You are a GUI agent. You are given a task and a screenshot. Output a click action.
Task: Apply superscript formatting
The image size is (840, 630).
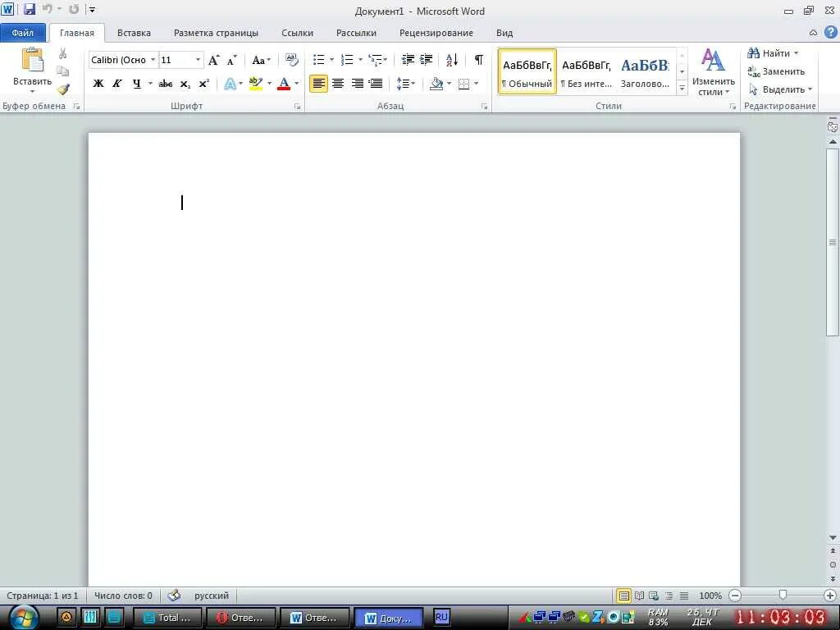(x=203, y=84)
